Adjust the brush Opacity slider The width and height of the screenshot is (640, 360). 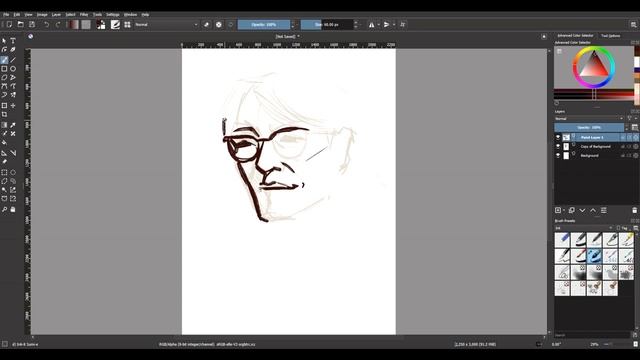(264, 24)
